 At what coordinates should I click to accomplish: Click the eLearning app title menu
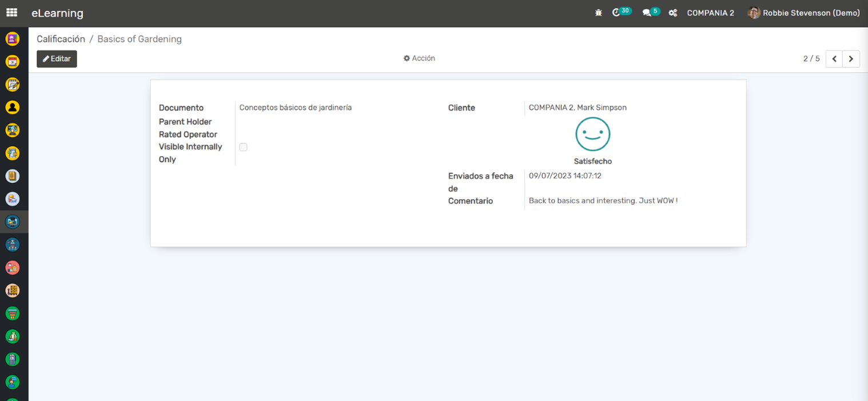coord(57,13)
